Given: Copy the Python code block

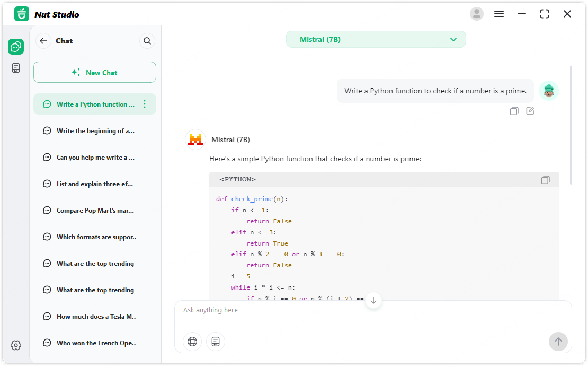Looking at the screenshot, I should [545, 180].
